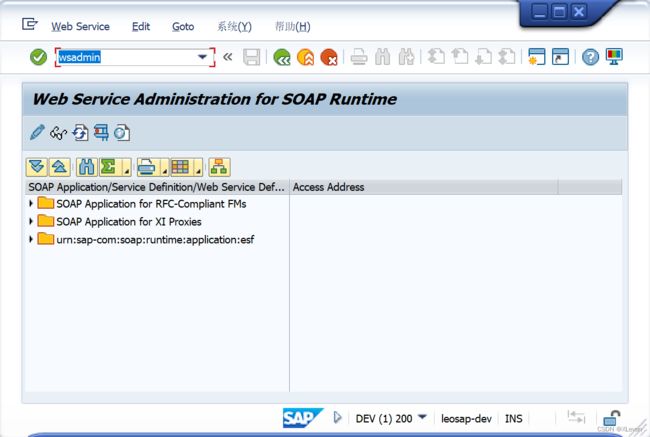Click the orange Exit icon
This screenshot has width=650, height=437.
(306, 57)
